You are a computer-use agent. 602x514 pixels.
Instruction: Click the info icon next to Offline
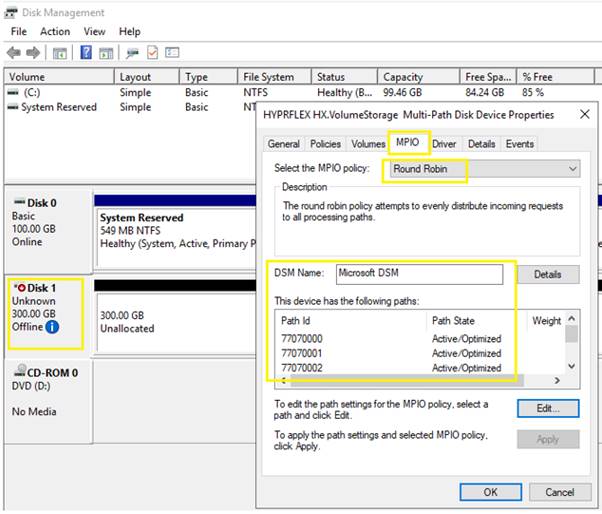(52, 327)
